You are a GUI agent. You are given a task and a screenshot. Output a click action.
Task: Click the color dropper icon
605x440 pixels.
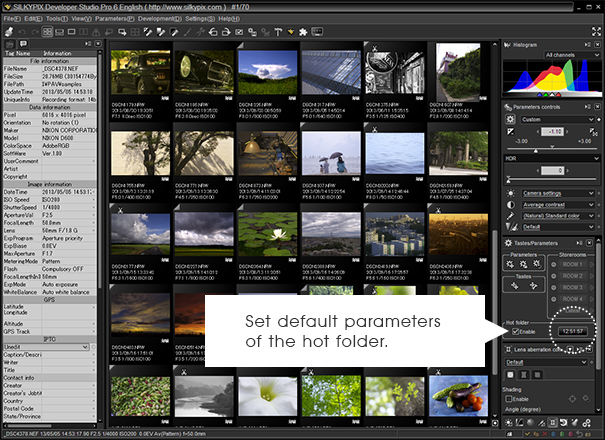[510, 216]
